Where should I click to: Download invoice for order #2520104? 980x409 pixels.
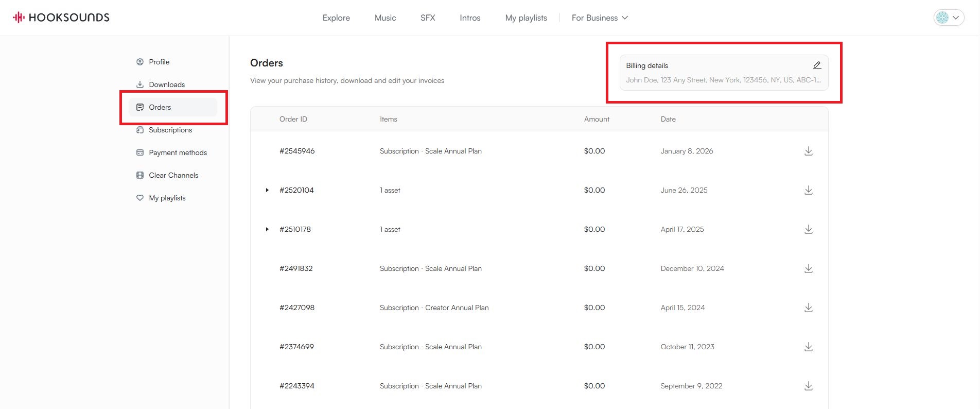[808, 190]
